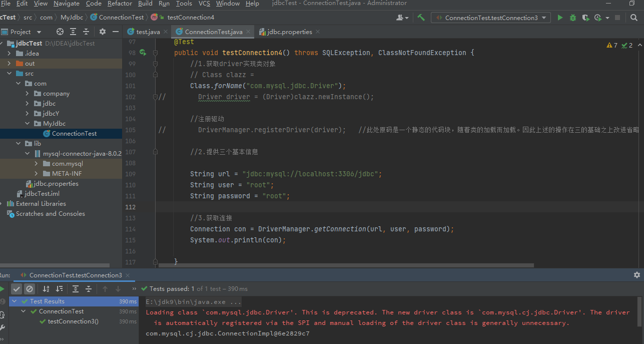
Task: Toggle Show Passed tests checkmark button
Action: coord(17,289)
